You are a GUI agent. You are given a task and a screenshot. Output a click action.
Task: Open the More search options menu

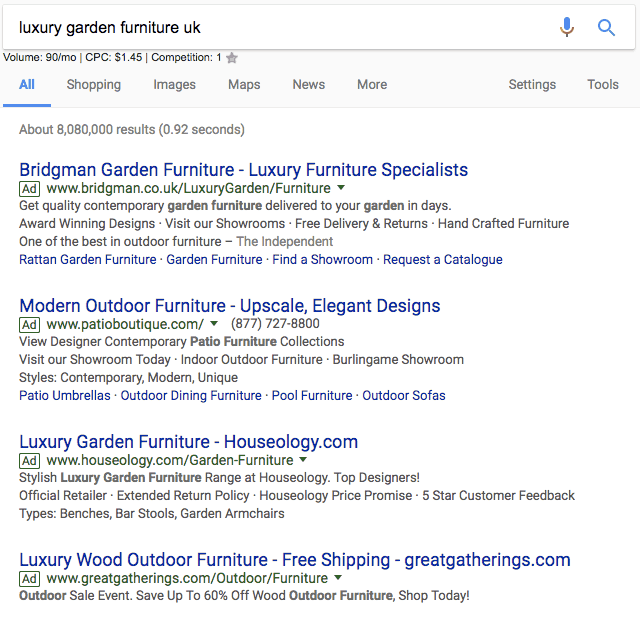tap(372, 85)
